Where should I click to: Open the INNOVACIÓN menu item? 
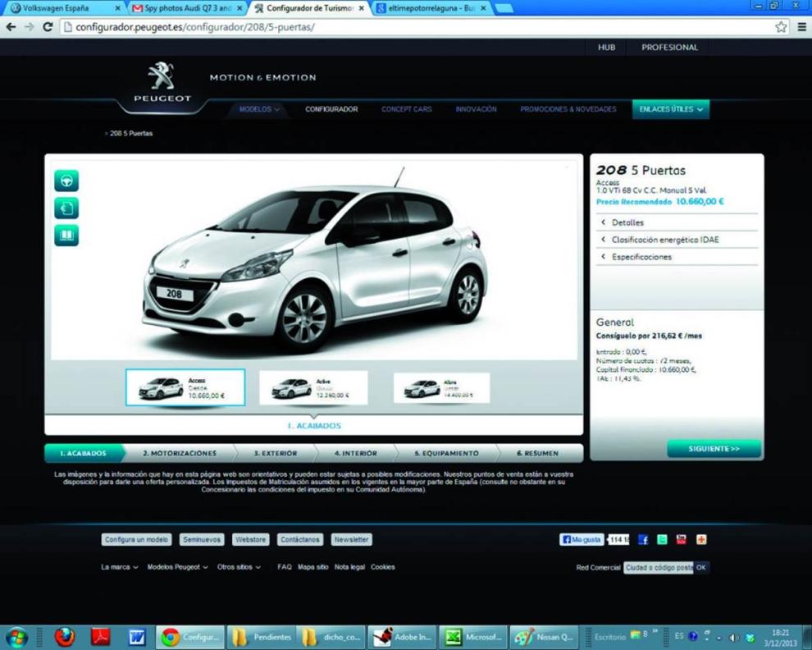click(476, 109)
